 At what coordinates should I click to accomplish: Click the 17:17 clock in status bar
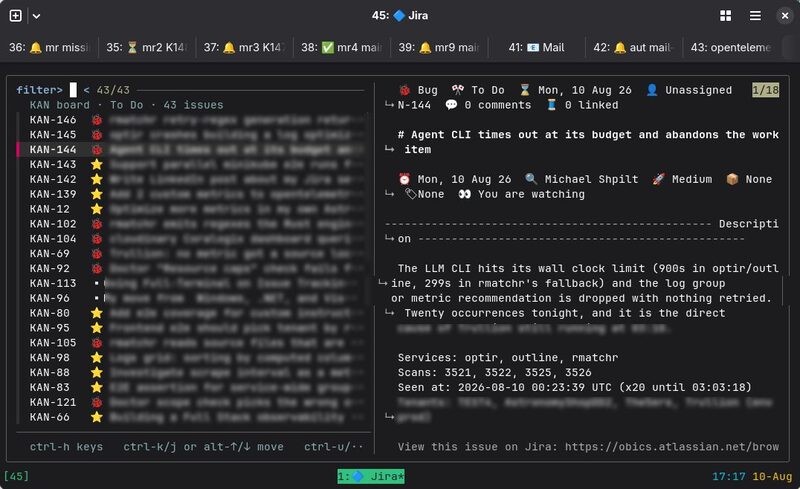pos(729,476)
